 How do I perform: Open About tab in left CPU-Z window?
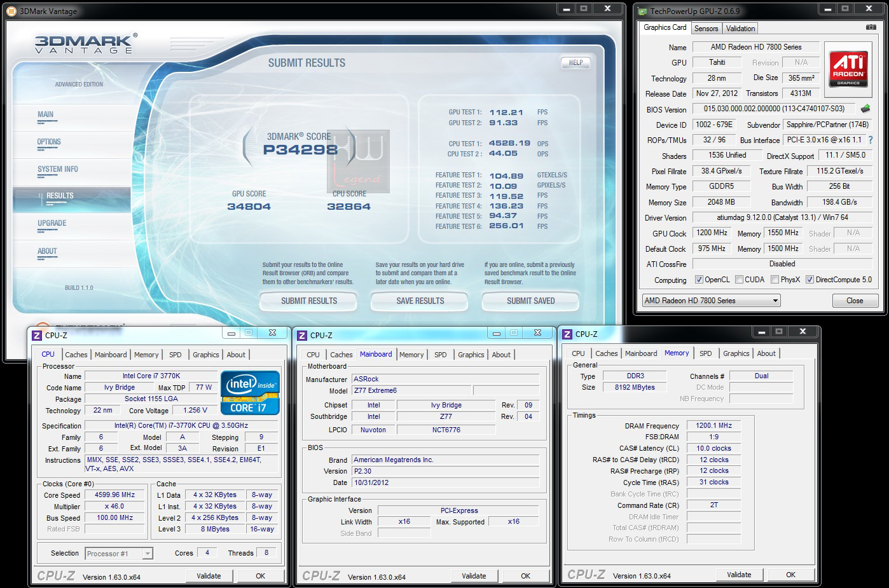[x=236, y=355]
